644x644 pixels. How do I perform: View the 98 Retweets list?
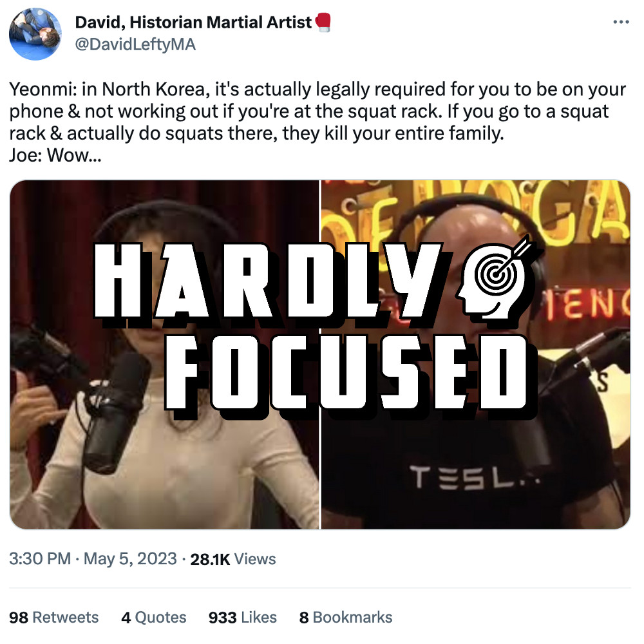[54, 618]
